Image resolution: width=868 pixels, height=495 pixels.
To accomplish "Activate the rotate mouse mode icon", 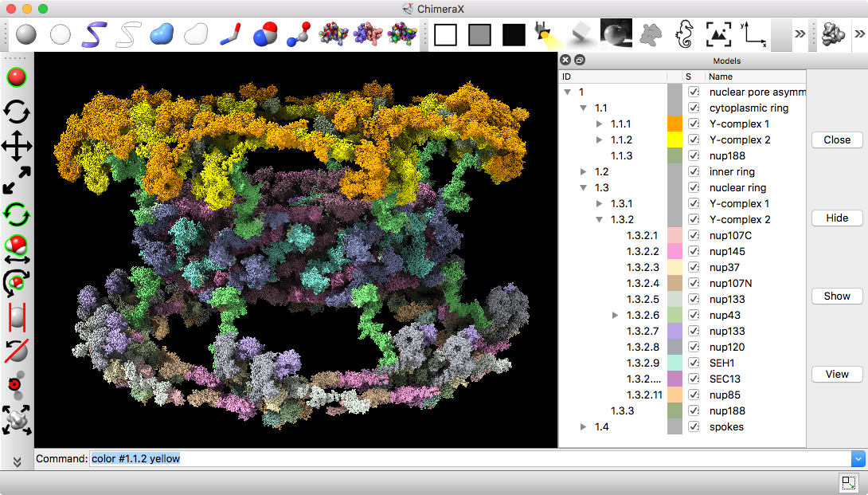I will click(17, 112).
